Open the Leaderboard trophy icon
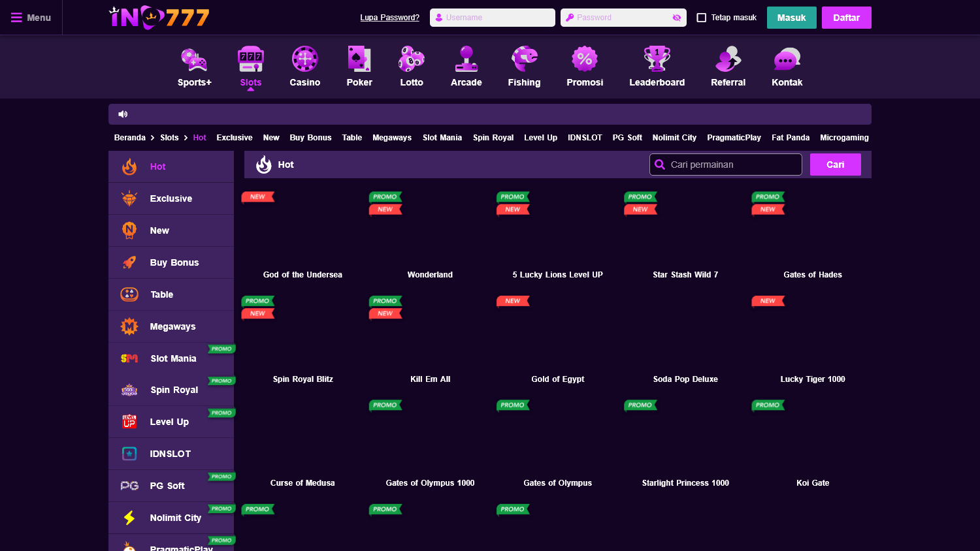Image resolution: width=980 pixels, height=551 pixels. tap(657, 59)
